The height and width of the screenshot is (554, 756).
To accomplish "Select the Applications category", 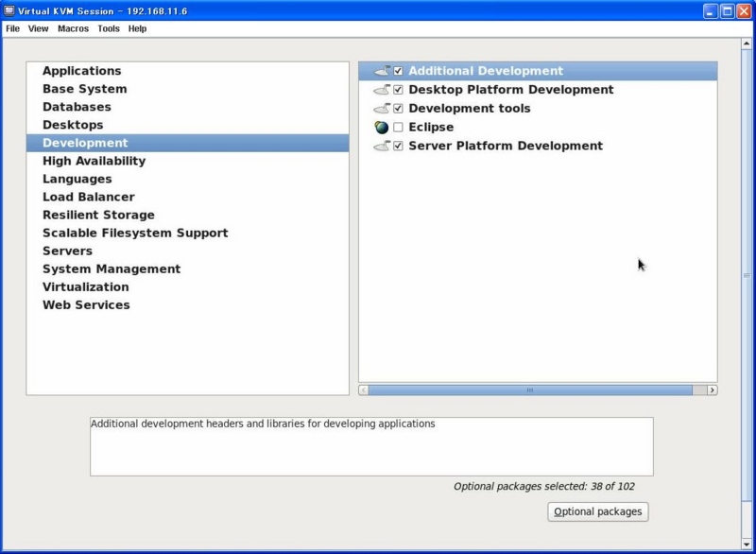I will [x=187, y=71].
